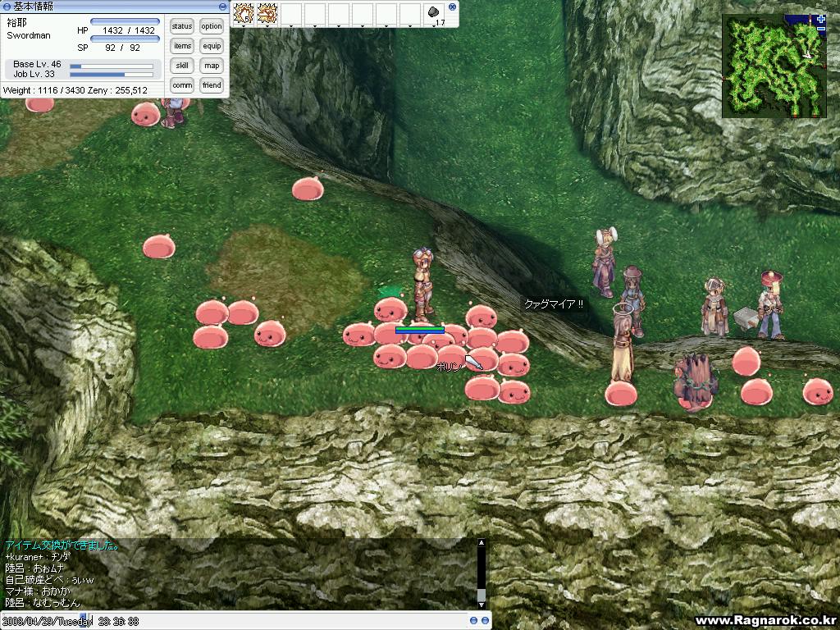Click the character with white bunny ears
This screenshot has width=840, height=630.
605,262
